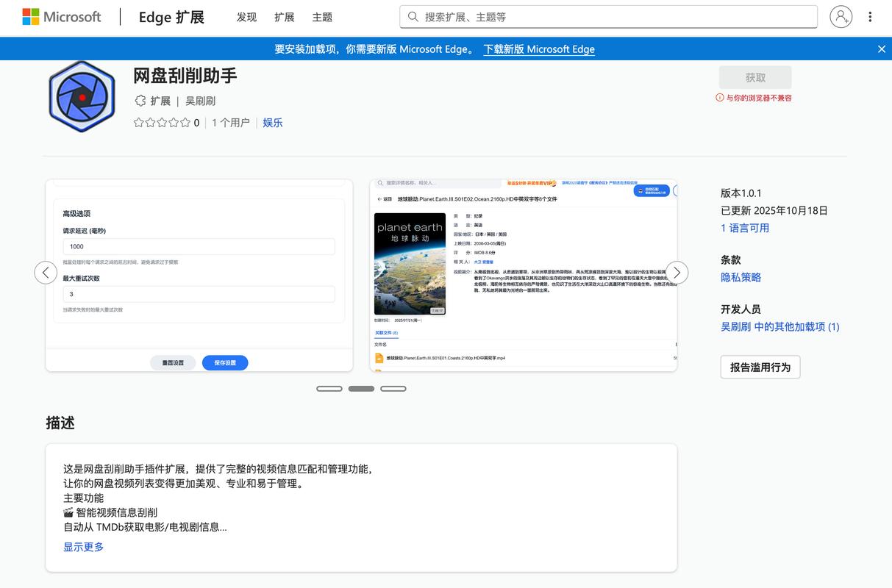Click the 1 个用户 text

231,123
